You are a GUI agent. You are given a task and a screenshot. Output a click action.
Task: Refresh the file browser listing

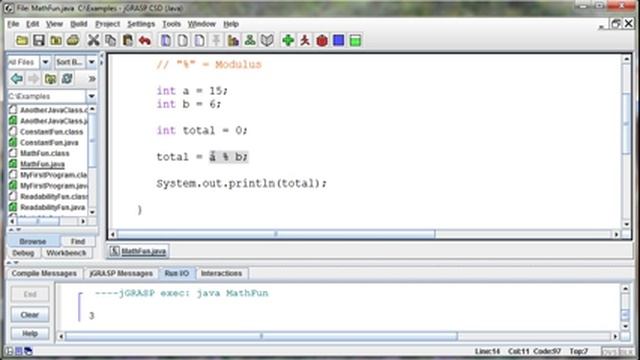tap(67, 78)
